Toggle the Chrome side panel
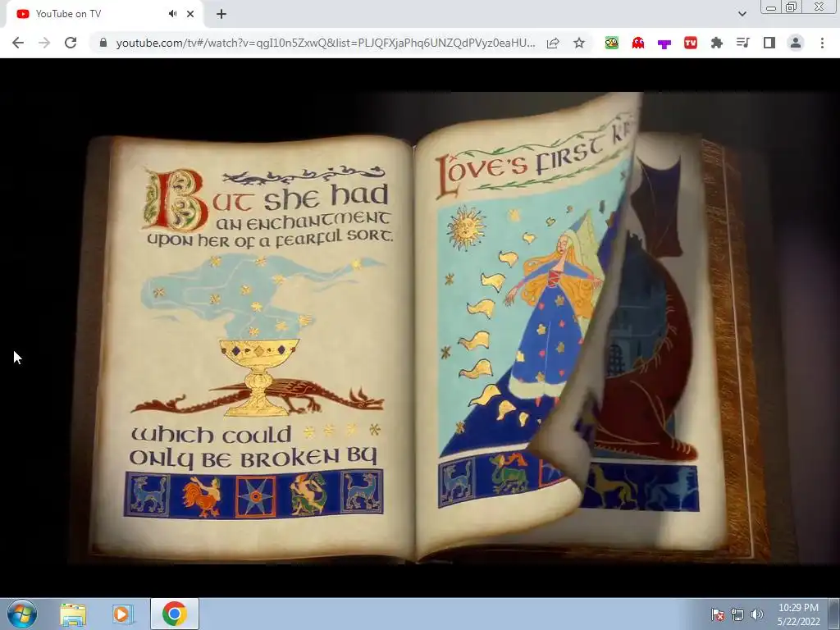 pyautogui.click(x=769, y=43)
